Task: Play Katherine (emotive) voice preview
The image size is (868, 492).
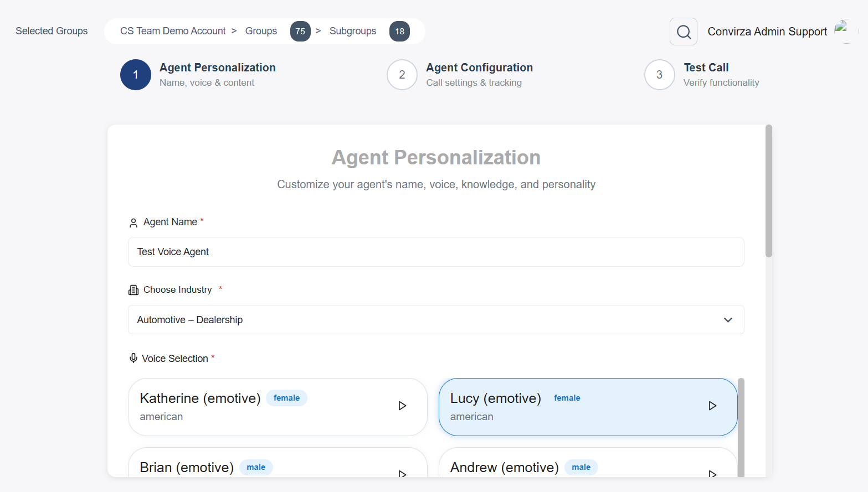Action: point(402,406)
